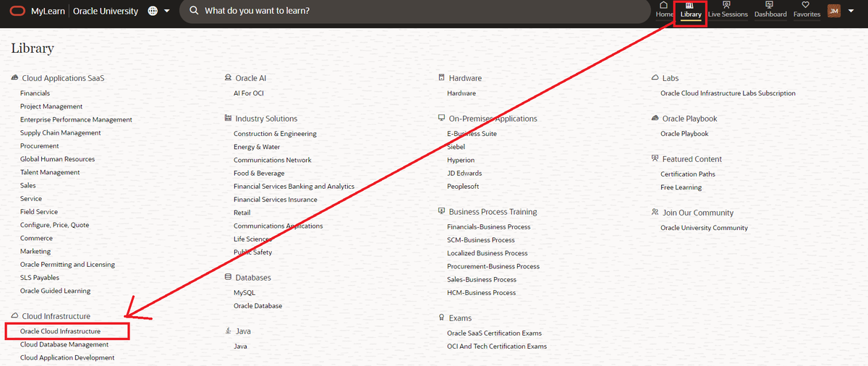Open the Cloud Database Management link
Image resolution: width=868 pixels, height=366 pixels.
[x=64, y=345]
